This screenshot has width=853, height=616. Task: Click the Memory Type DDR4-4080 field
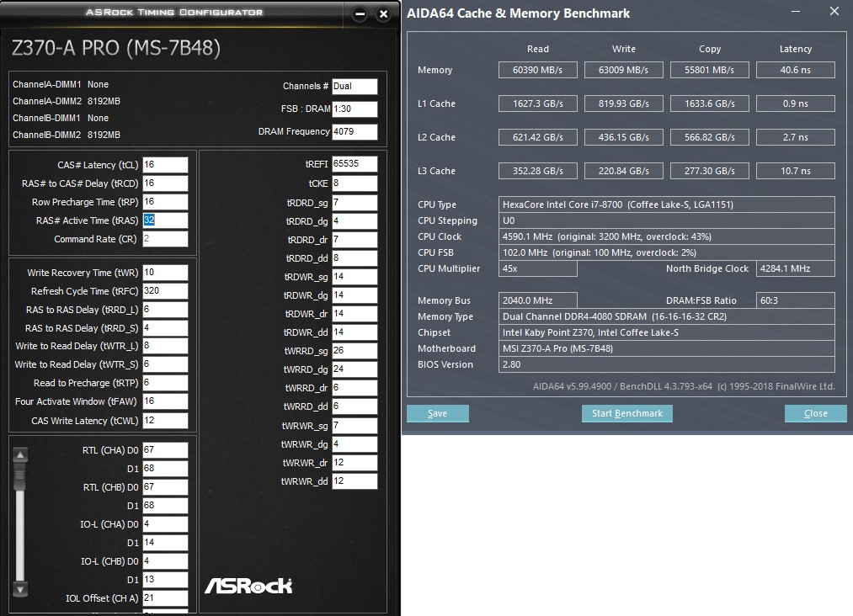click(666, 316)
